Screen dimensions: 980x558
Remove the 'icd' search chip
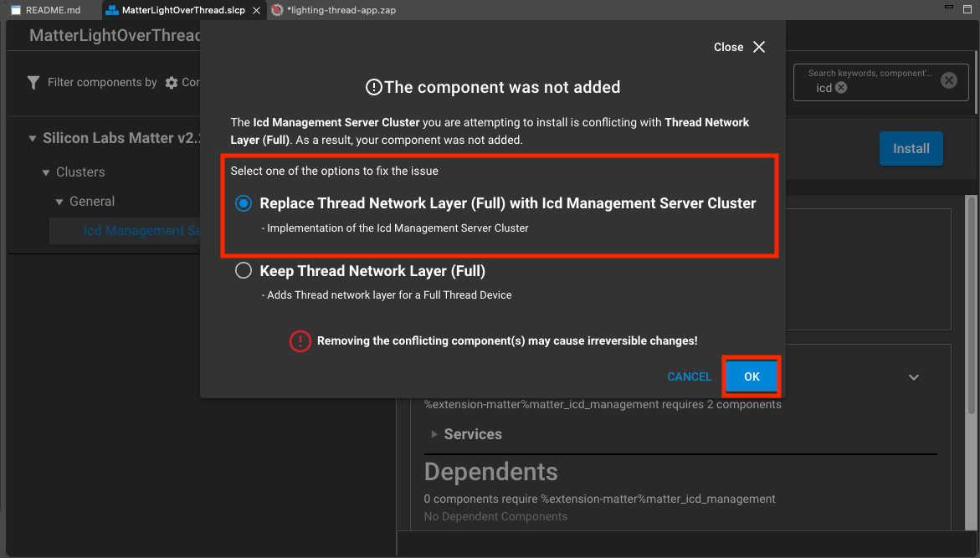[x=841, y=88]
